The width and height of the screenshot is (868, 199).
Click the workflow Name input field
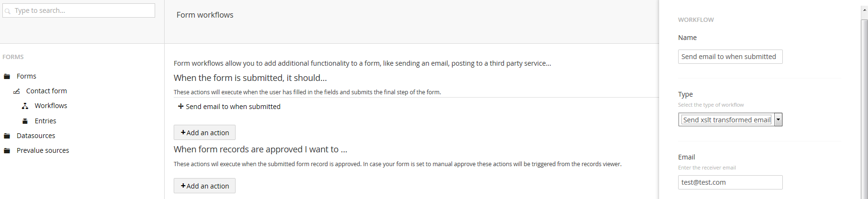pyautogui.click(x=730, y=57)
